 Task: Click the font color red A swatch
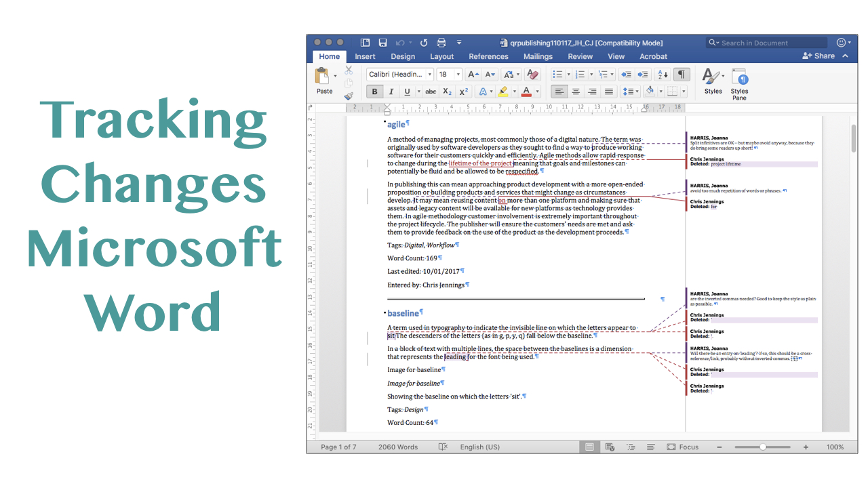click(526, 91)
